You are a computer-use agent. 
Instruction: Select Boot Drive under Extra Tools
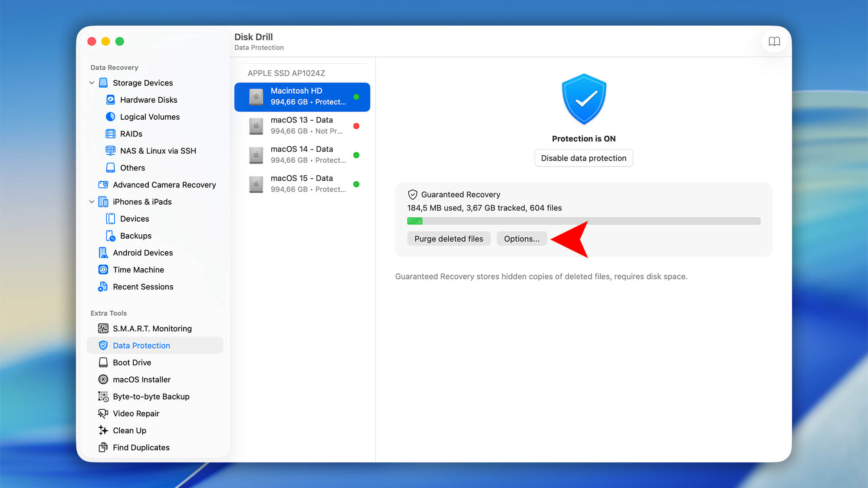click(155, 362)
